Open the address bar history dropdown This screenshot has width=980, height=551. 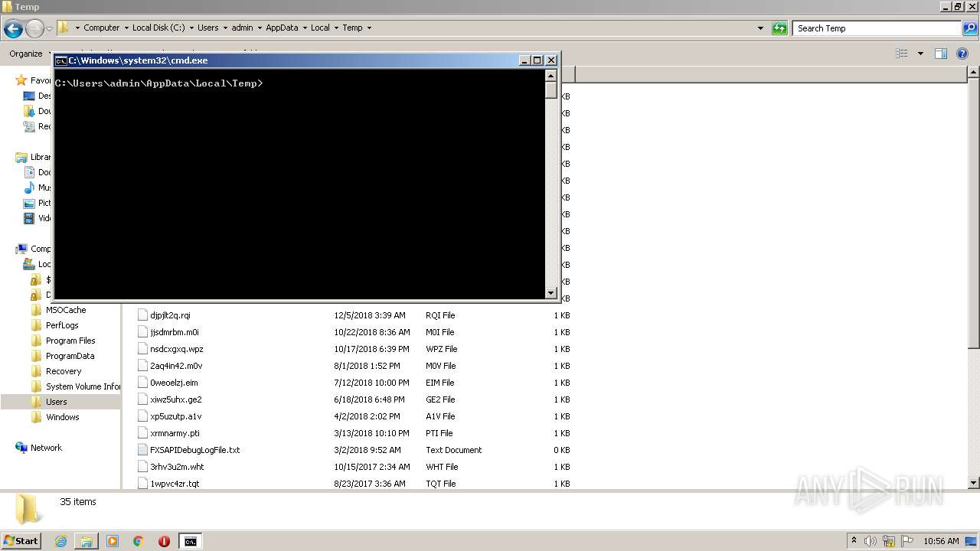[760, 28]
